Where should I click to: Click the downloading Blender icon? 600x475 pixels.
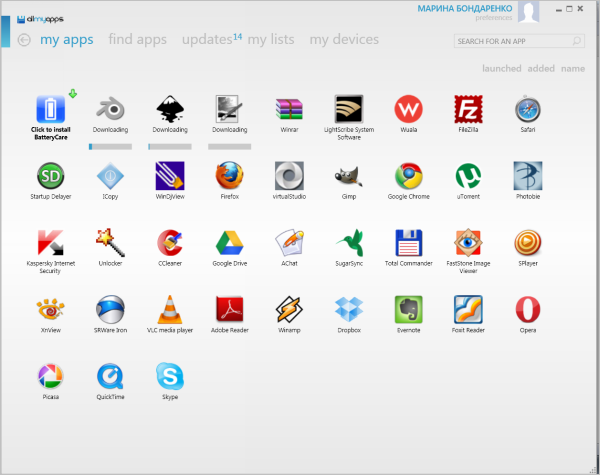point(110,109)
